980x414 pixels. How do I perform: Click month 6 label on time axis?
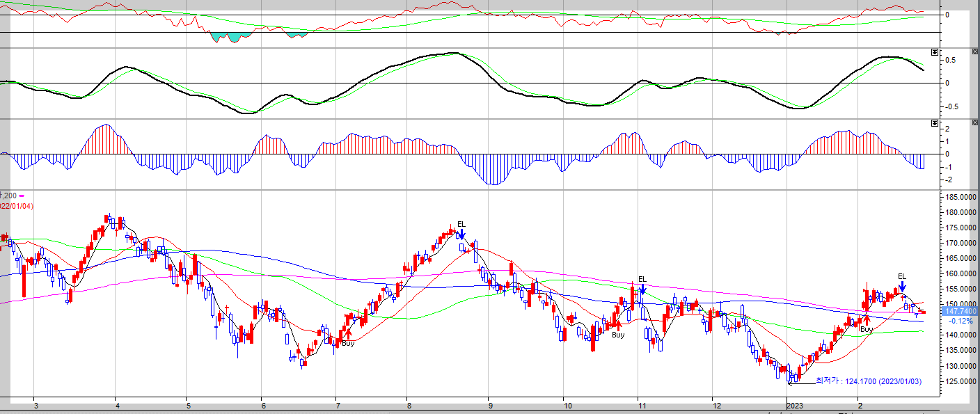click(x=262, y=405)
